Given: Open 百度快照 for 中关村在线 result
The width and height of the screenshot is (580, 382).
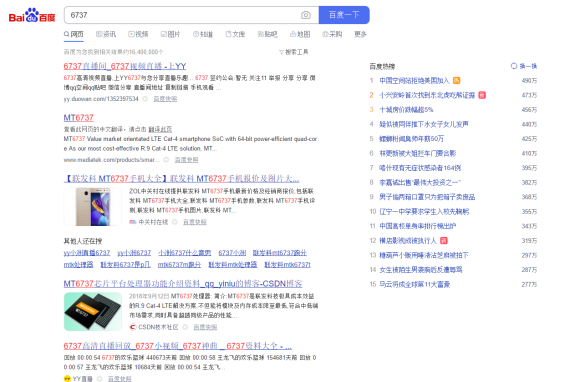Looking at the screenshot, I should coord(195,222).
